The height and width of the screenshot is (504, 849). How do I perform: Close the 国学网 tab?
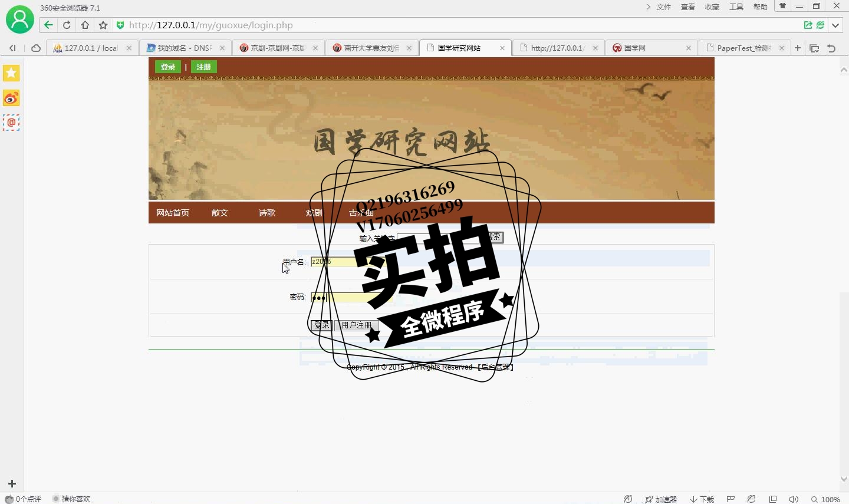pyautogui.click(x=689, y=48)
